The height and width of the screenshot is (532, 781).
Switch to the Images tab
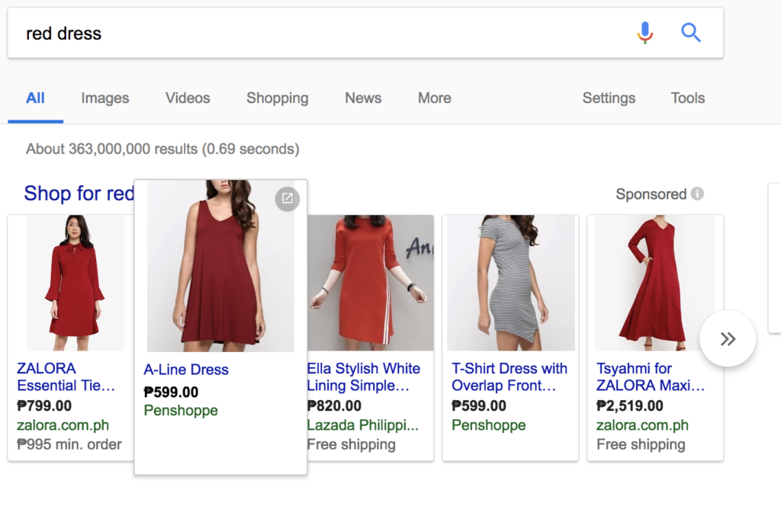click(x=105, y=98)
